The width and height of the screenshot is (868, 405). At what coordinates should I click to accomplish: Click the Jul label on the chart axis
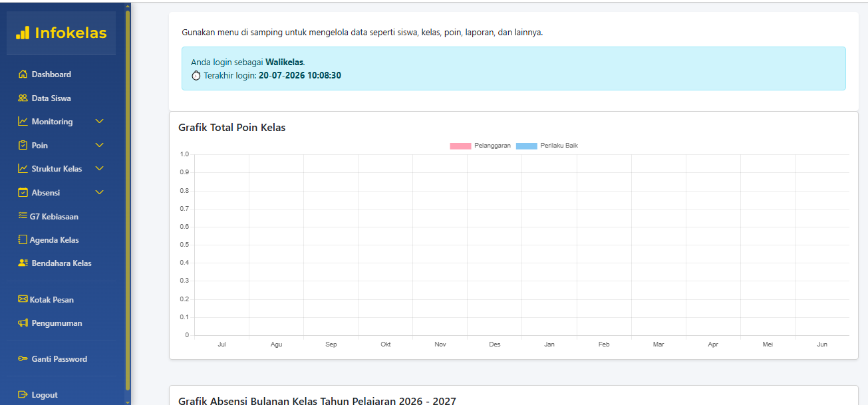click(x=221, y=344)
